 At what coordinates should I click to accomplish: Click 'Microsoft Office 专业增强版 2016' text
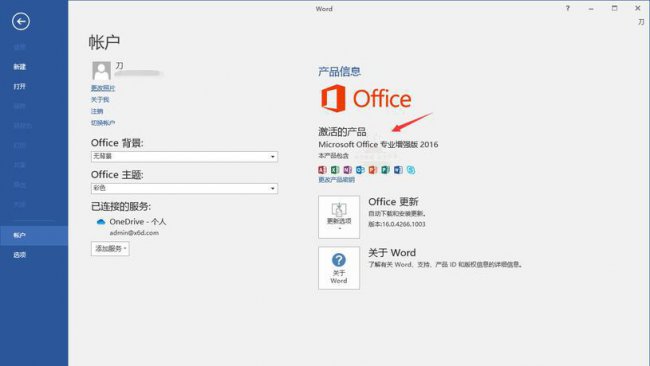point(378,144)
